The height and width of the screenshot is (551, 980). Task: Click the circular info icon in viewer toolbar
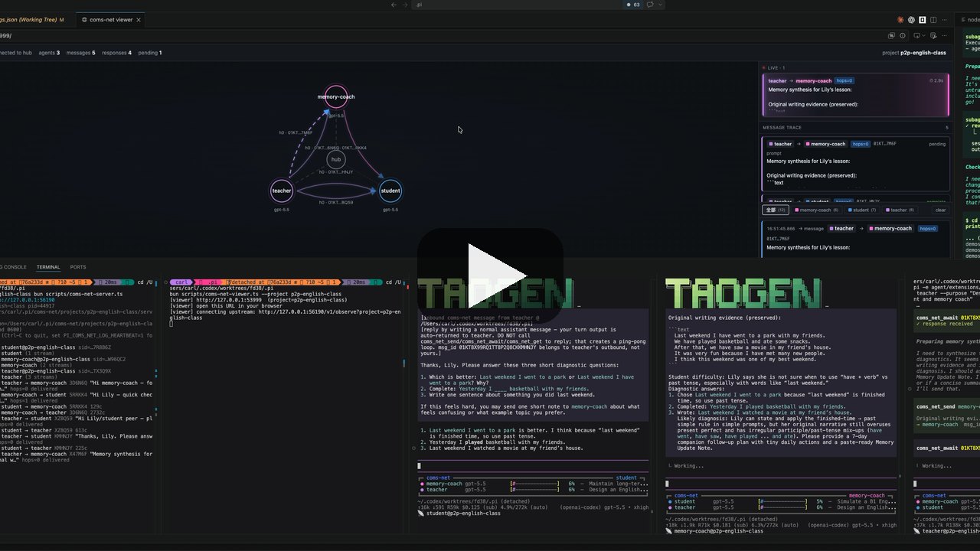coord(903,35)
